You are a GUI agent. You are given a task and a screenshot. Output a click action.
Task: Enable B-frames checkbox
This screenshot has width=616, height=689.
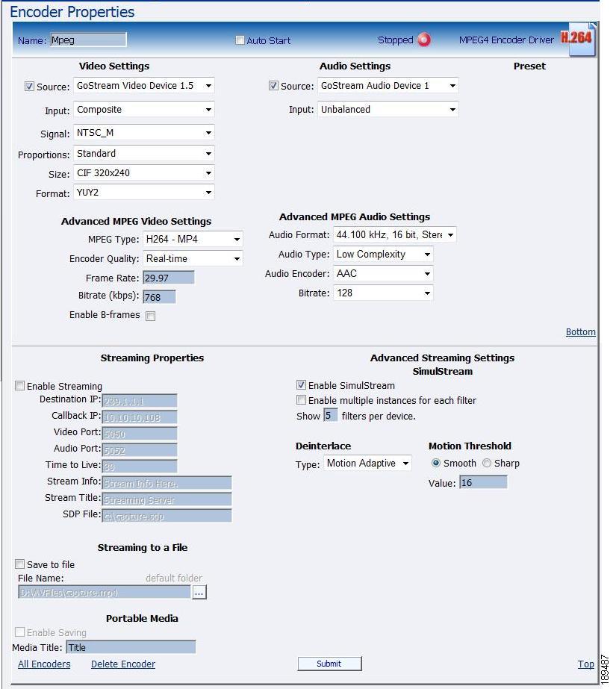(x=151, y=316)
